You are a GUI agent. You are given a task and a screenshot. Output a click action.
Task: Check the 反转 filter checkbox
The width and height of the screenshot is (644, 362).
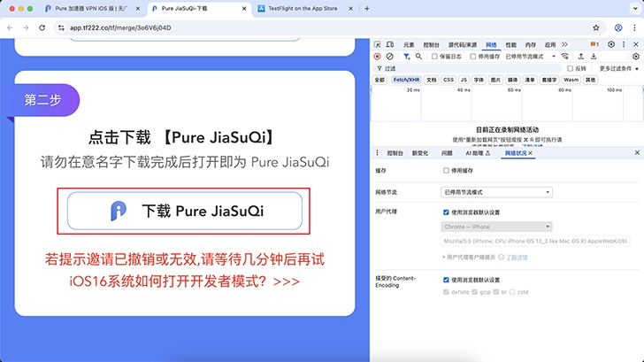[x=571, y=68]
